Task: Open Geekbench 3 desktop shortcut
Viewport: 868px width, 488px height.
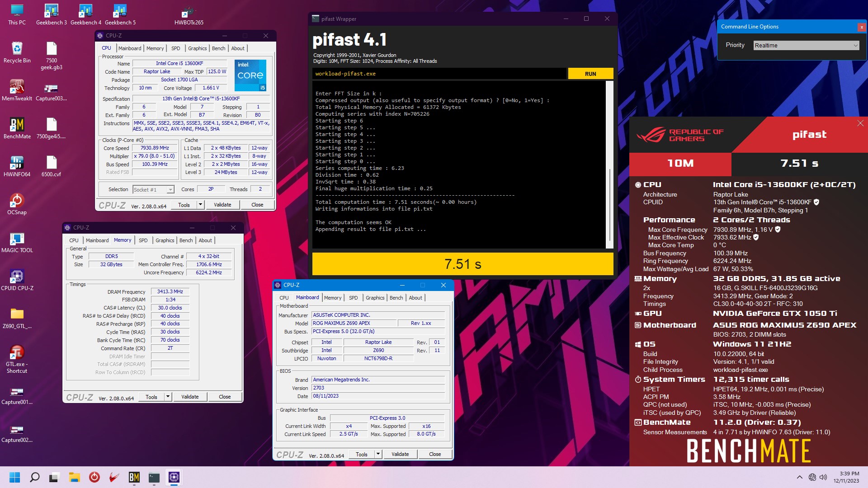Action: coord(51,14)
